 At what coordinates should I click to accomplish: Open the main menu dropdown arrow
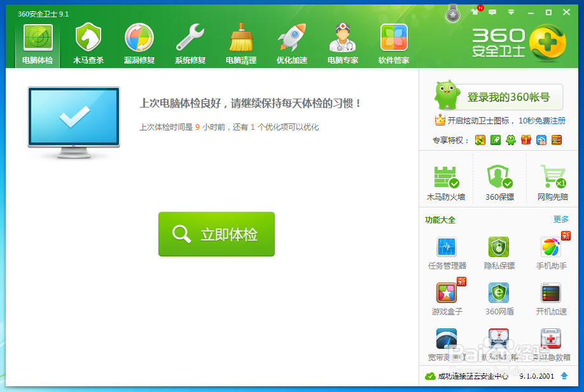pos(511,12)
